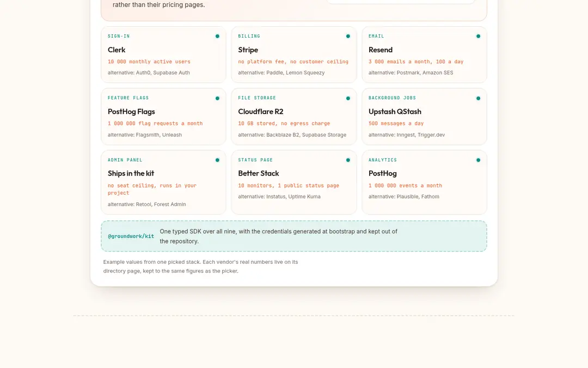Click the FEATURE FLAGS category label
Screen dimensions: 588x368
(x=128, y=98)
